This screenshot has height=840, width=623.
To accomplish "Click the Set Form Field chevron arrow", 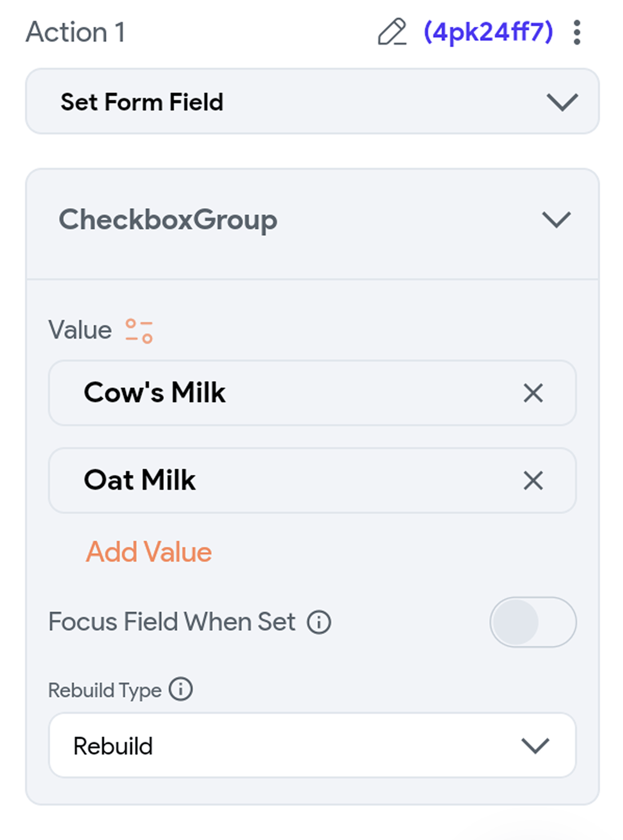I will (562, 102).
